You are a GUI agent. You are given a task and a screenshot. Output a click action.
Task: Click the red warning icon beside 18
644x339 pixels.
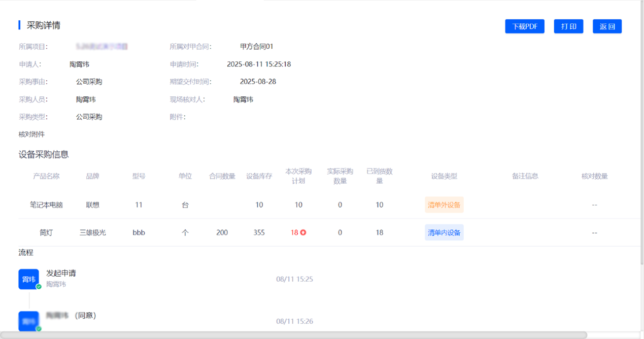pos(303,233)
